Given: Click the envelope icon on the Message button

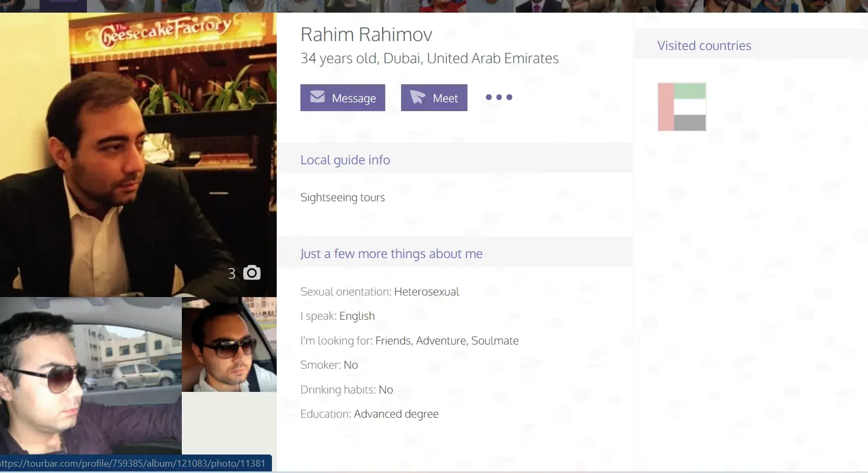Looking at the screenshot, I should click(317, 97).
